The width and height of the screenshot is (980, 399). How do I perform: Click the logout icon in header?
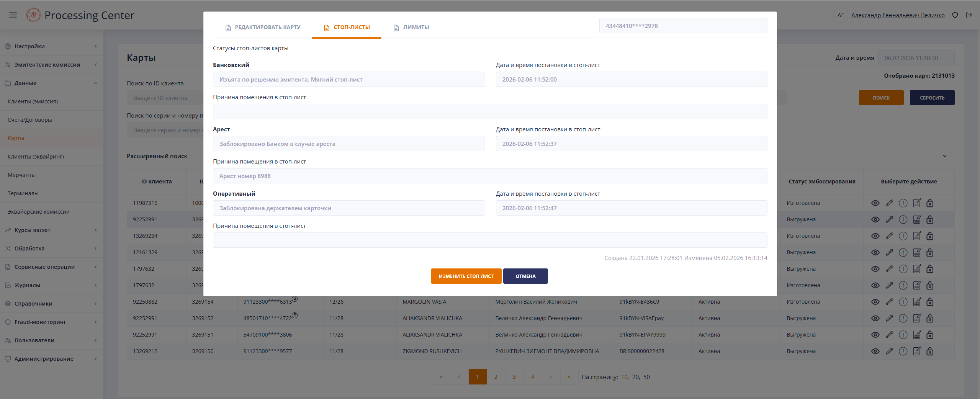(x=969, y=15)
